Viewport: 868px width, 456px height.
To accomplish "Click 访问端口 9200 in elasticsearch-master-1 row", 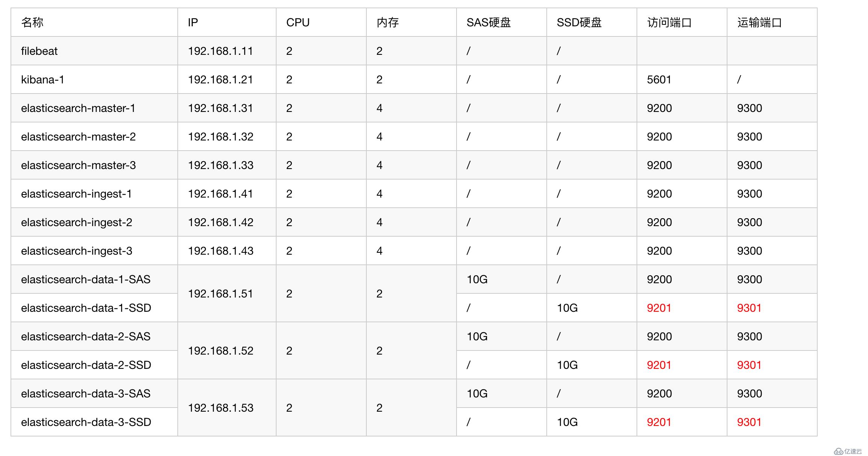I will pyautogui.click(x=659, y=108).
